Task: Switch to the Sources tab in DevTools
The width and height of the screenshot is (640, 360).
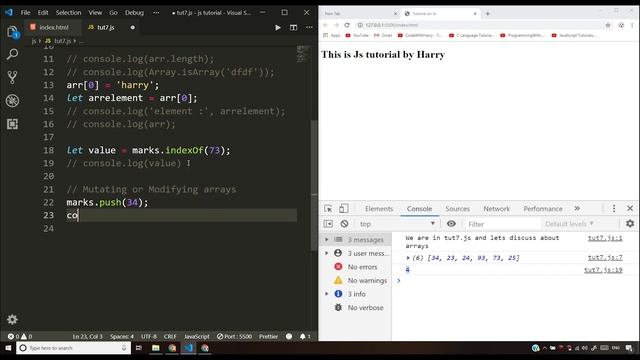Action: [x=458, y=209]
